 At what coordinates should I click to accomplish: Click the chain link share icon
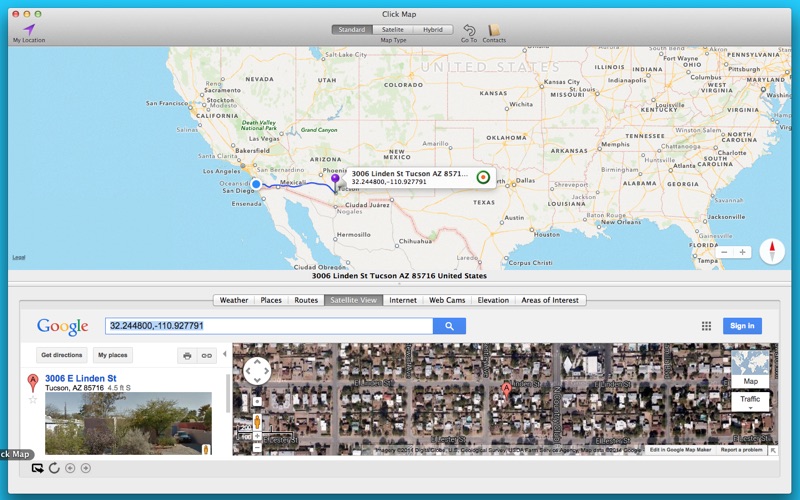[207, 356]
